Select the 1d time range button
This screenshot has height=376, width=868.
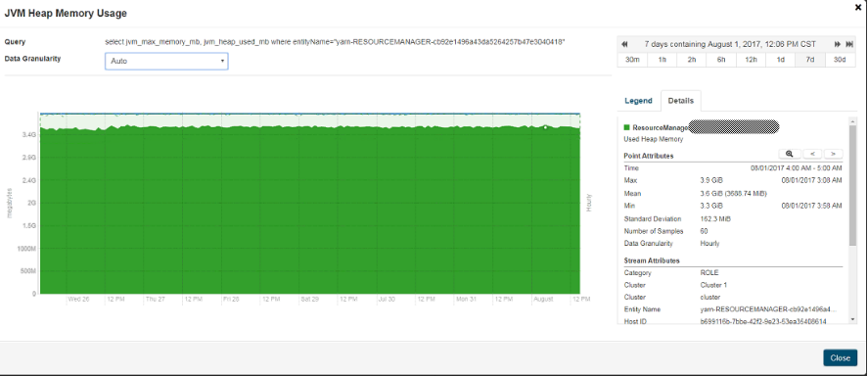(781, 60)
